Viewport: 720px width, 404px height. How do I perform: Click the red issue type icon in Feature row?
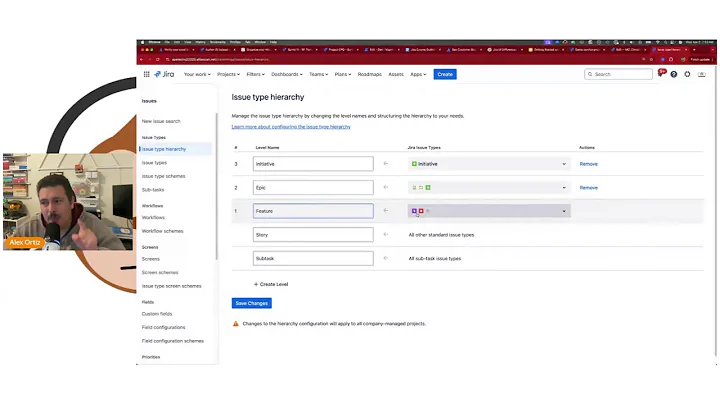(x=421, y=211)
